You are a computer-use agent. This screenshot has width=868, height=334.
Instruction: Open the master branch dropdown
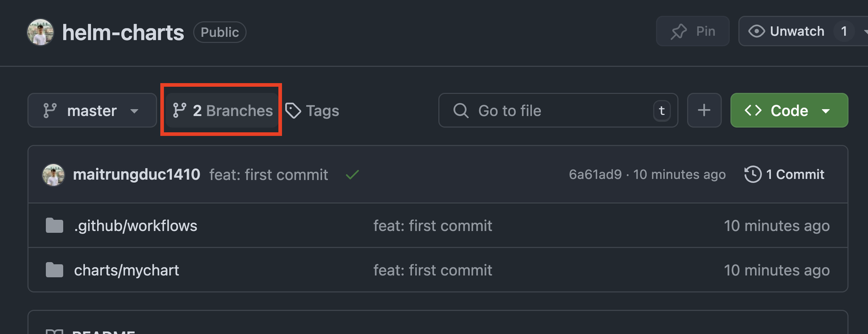coord(92,111)
